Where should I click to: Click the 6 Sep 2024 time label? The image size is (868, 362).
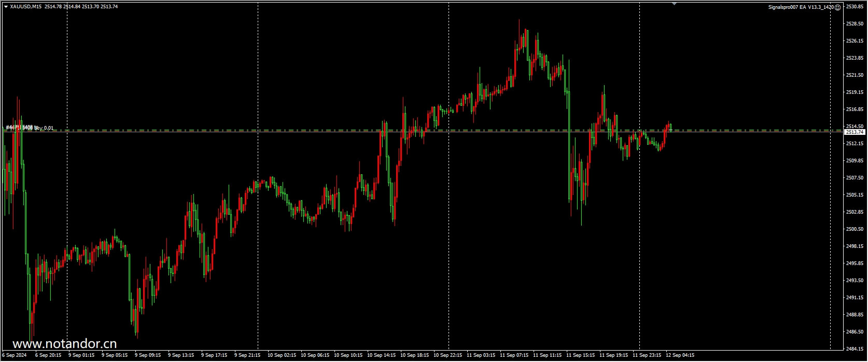point(14,356)
